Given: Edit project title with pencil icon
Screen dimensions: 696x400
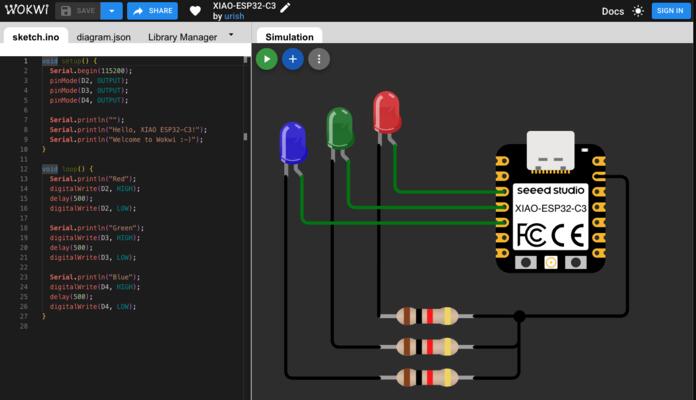Looking at the screenshot, I should pyautogui.click(x=285, y=7).
